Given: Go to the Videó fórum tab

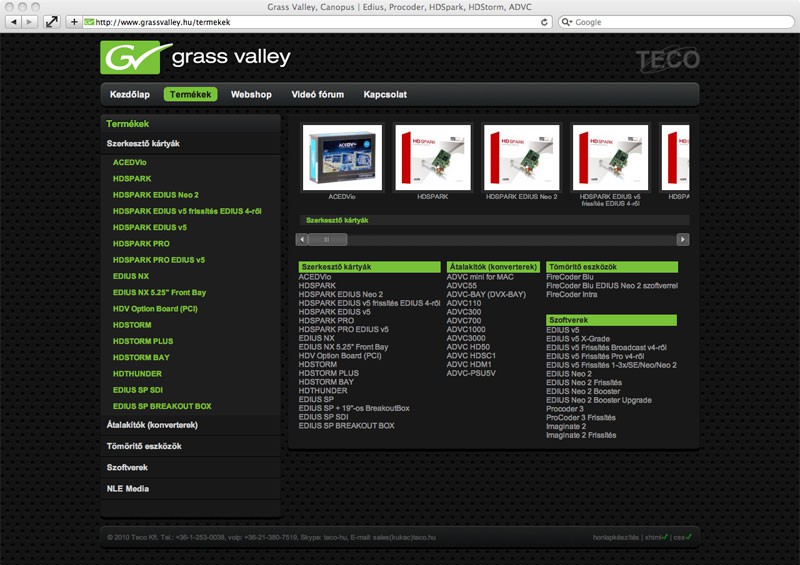Looking at the screenshot, I should [x=317, y=95].
